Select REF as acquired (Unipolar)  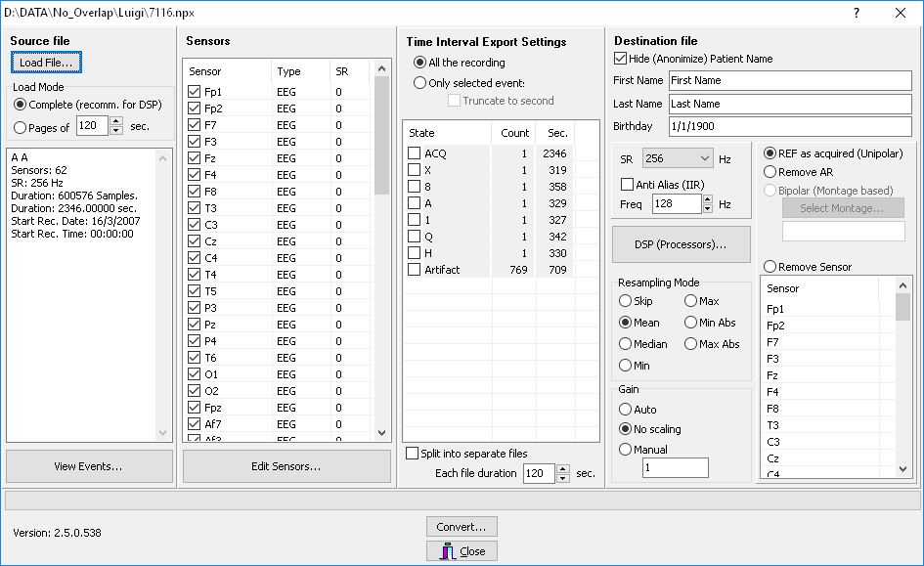click(x=770, y=153)
